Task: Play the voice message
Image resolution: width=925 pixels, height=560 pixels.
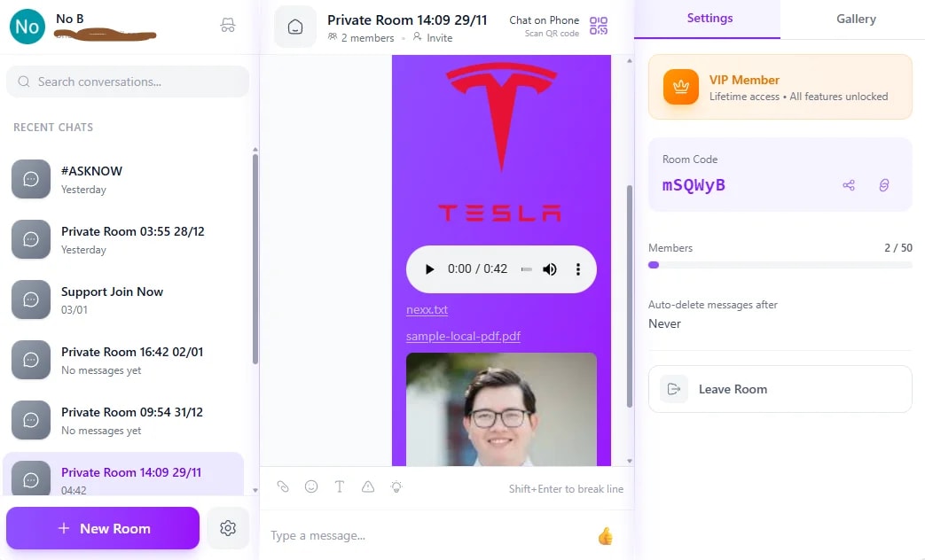Action: tap(430, 268)
